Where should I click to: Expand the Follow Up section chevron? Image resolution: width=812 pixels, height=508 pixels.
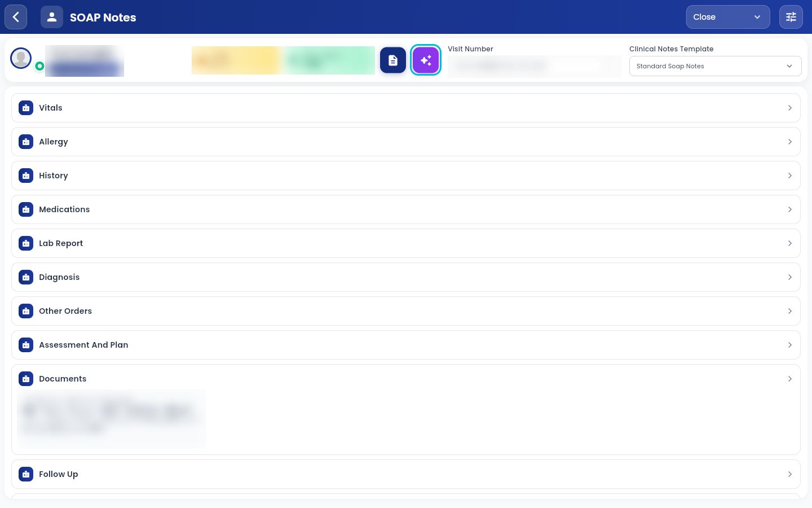(x=789, y=474)
